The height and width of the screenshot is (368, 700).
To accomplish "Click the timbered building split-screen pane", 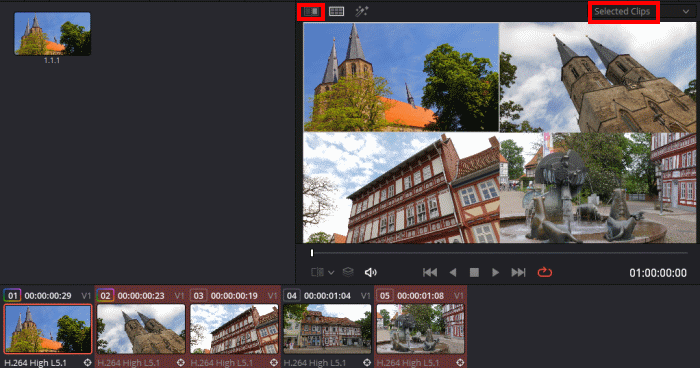I will 401,188.
